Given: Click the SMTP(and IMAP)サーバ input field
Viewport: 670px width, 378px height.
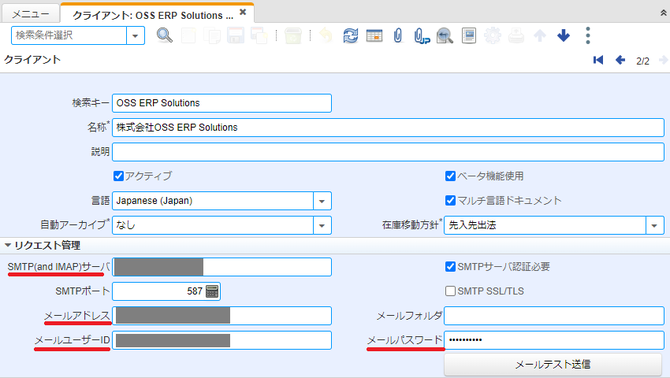Looking at the screenshot, I should (x=222, y=267).
